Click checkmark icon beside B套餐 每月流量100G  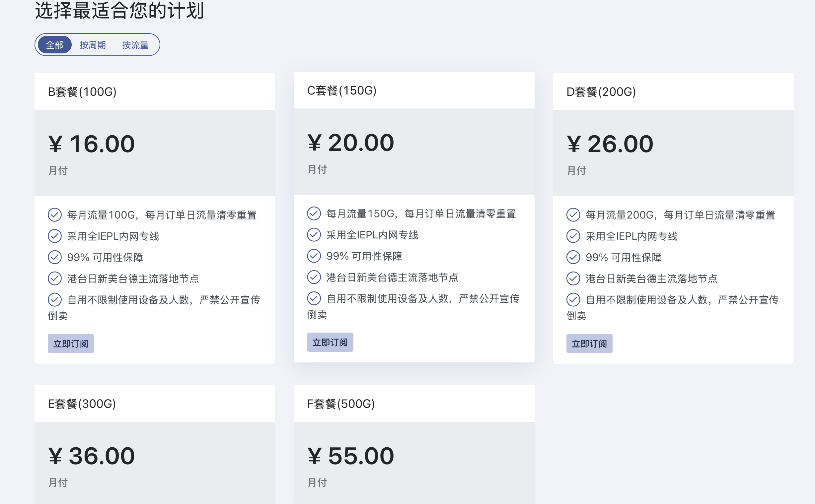tap(55, 215)
